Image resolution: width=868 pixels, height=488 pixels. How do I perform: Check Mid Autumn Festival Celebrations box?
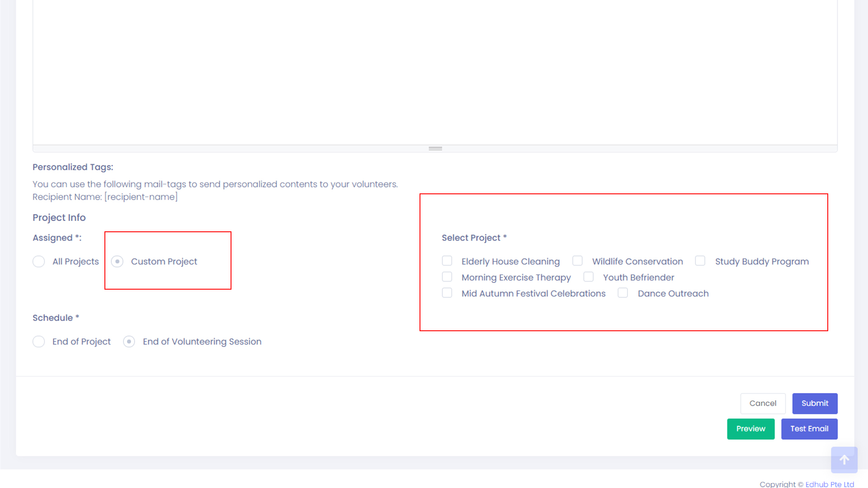click(x=447, y=293)
